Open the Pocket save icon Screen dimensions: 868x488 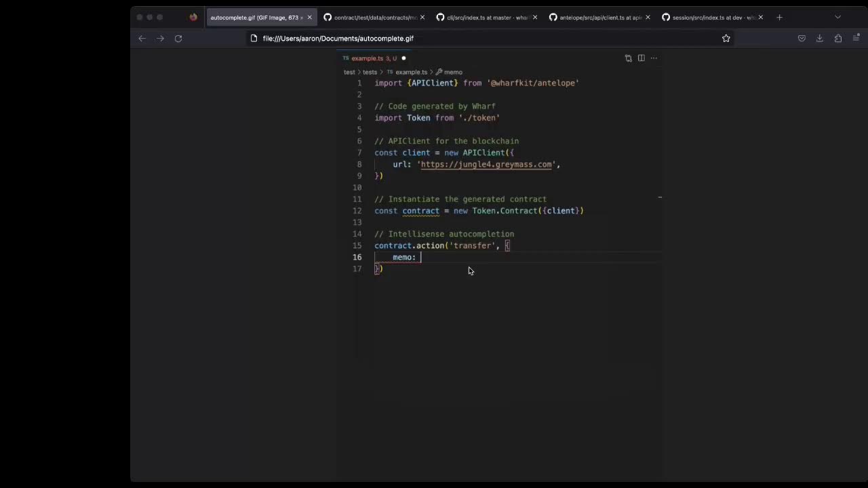click(x=802, y=39)
